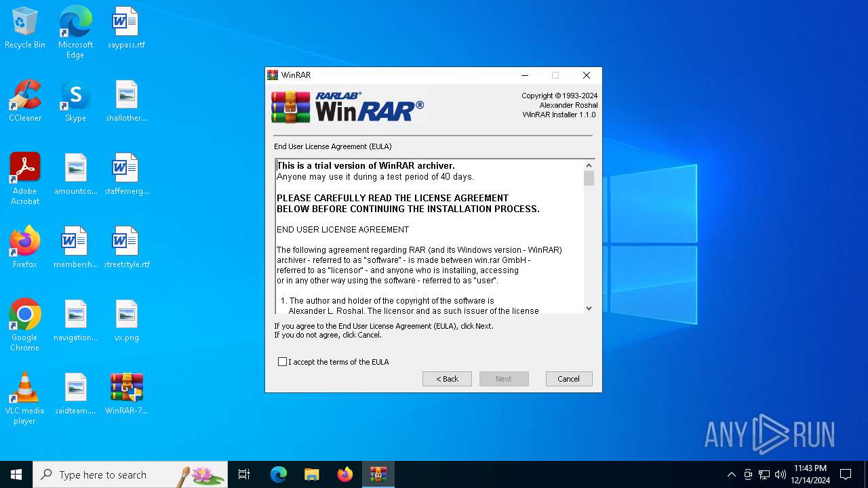Close the WinRAR installer window

pos(587,75)
